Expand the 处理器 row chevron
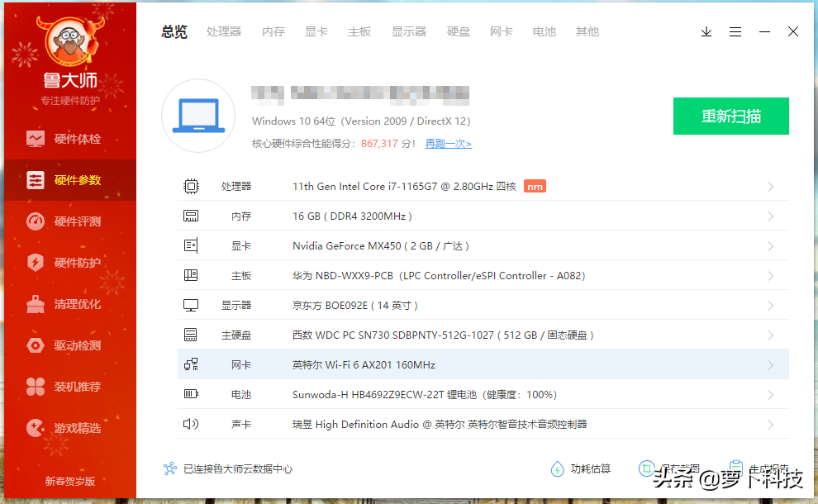The image size is (818, 504). [771, 187]
